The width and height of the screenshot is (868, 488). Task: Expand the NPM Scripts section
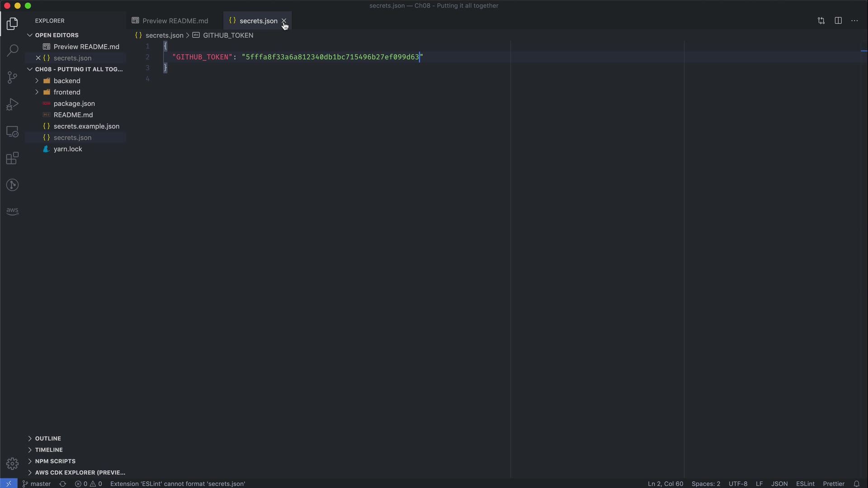pos(55,461)
